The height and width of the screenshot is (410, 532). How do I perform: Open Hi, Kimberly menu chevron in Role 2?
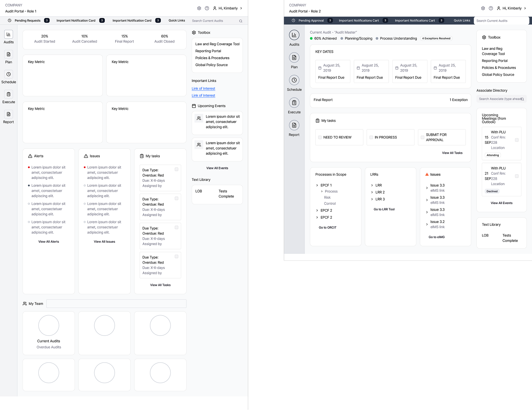click(525, 8)
